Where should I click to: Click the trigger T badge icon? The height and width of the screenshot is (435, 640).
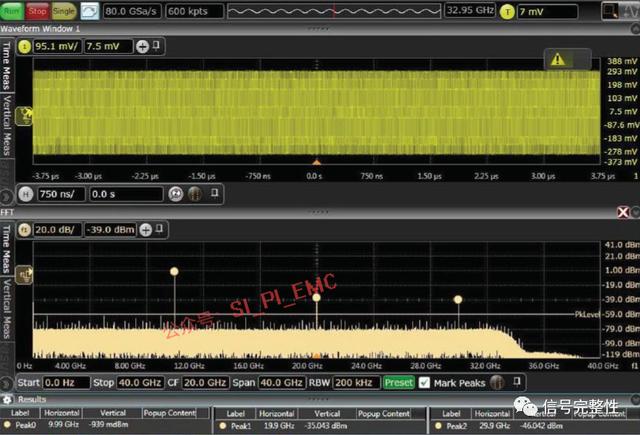pos(508,11)
